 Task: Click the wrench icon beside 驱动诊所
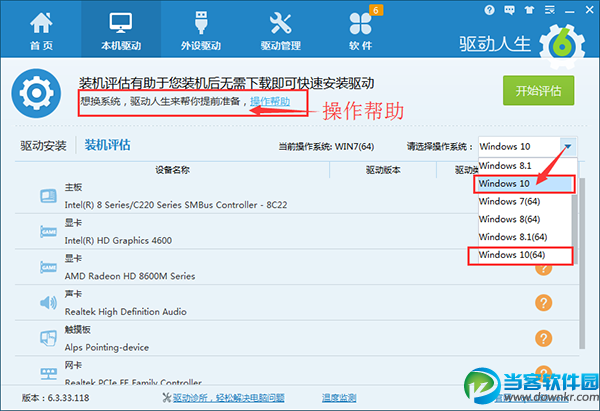pos(166,398)
